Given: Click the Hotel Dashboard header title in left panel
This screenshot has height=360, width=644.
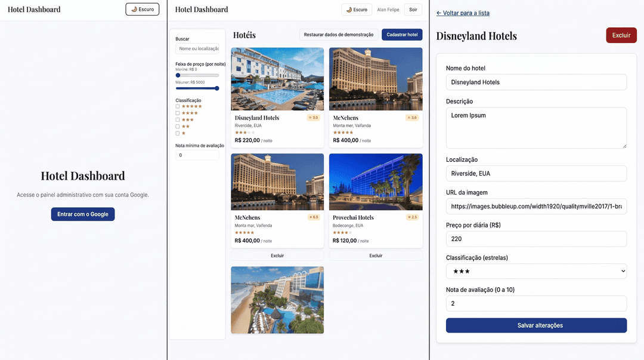Looking at the screenshot, I should click(34, 10).
